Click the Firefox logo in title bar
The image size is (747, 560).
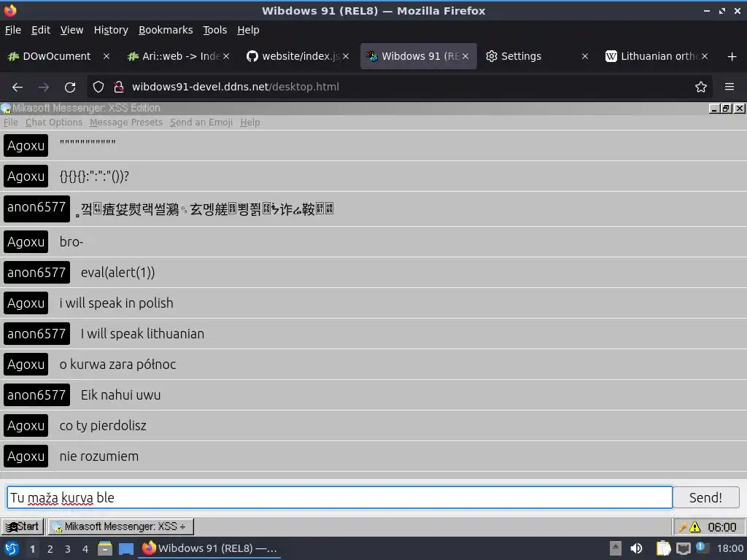10,10
